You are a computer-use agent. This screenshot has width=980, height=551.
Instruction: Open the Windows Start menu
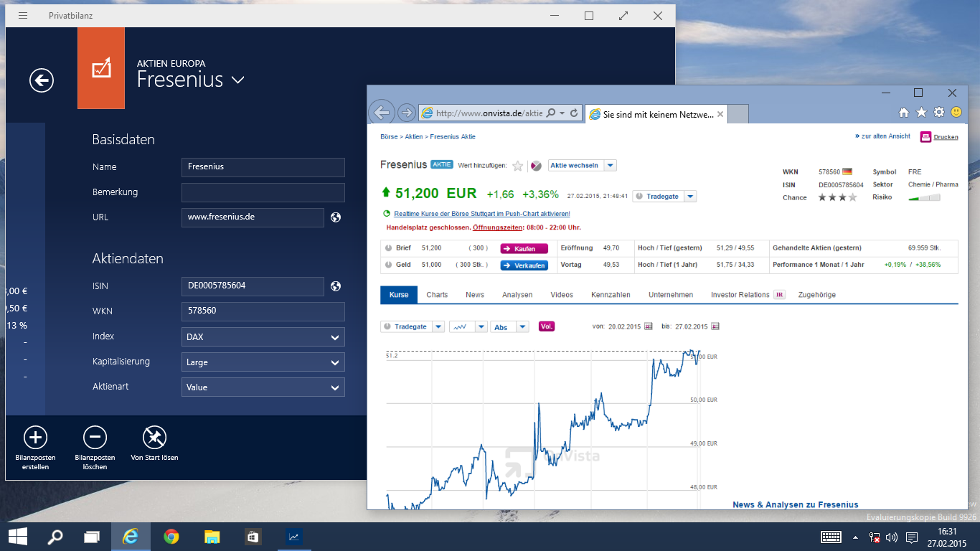point(17,536)
